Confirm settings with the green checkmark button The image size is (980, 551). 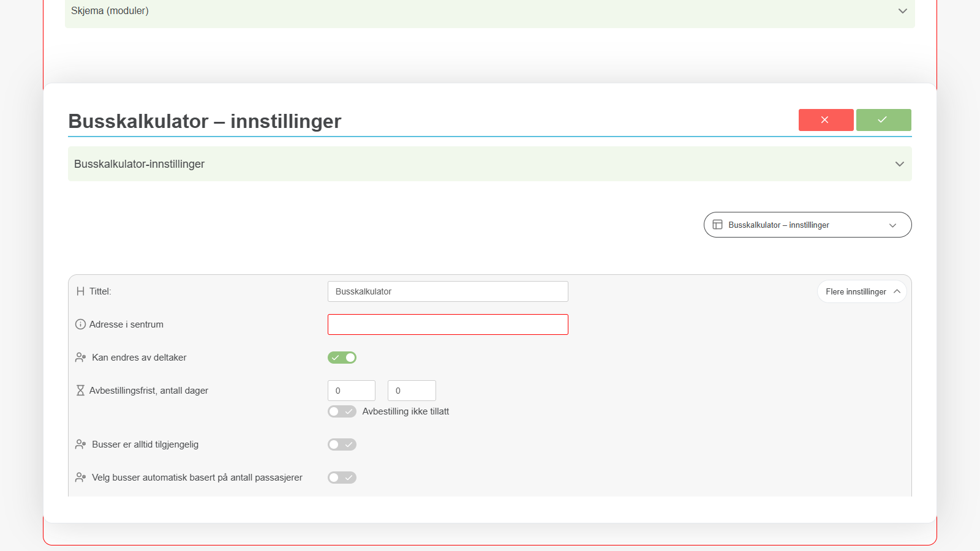pos(883,120)
